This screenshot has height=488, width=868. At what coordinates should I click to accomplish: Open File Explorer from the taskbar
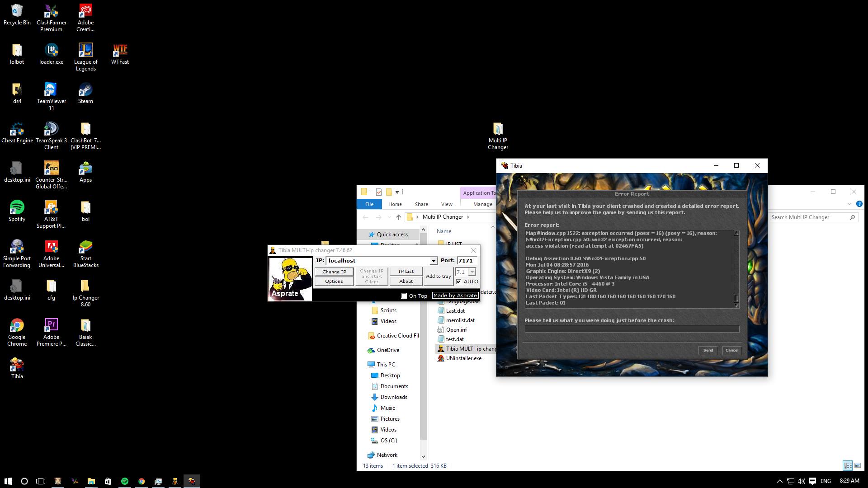click(x=91, y=481)
